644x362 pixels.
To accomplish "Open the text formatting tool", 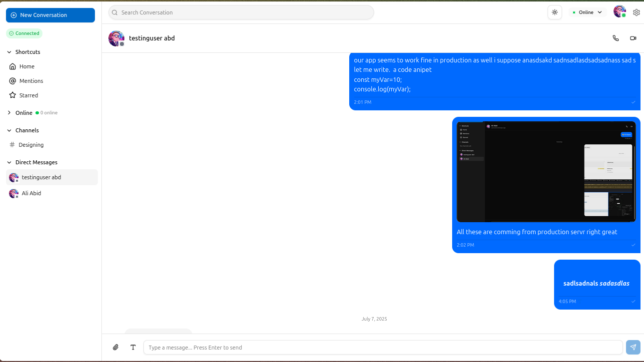I will click(x=133, y=347).
